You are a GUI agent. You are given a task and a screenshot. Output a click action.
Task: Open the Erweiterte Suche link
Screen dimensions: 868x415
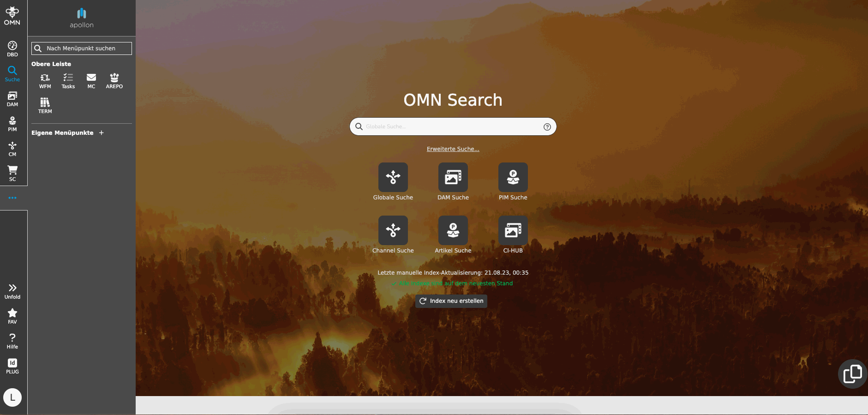click(453, 149)
